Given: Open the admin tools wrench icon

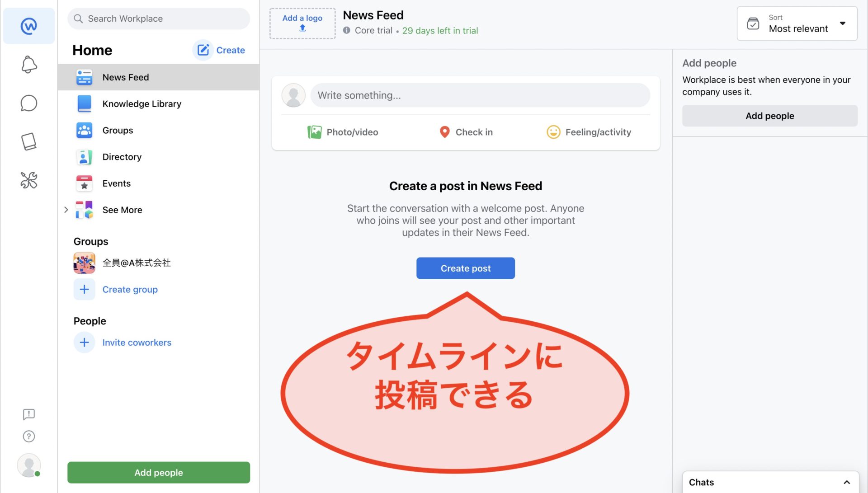Looking at the screenshot, I should point(29,180).
